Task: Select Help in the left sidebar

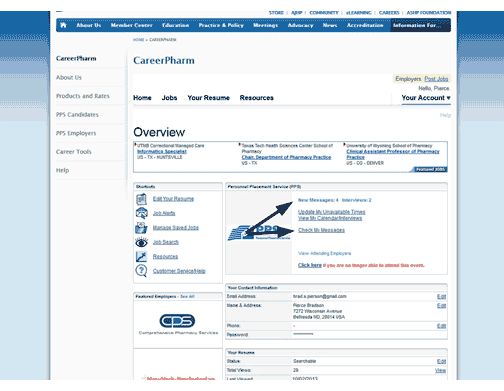Action: (x=62, y=170)
